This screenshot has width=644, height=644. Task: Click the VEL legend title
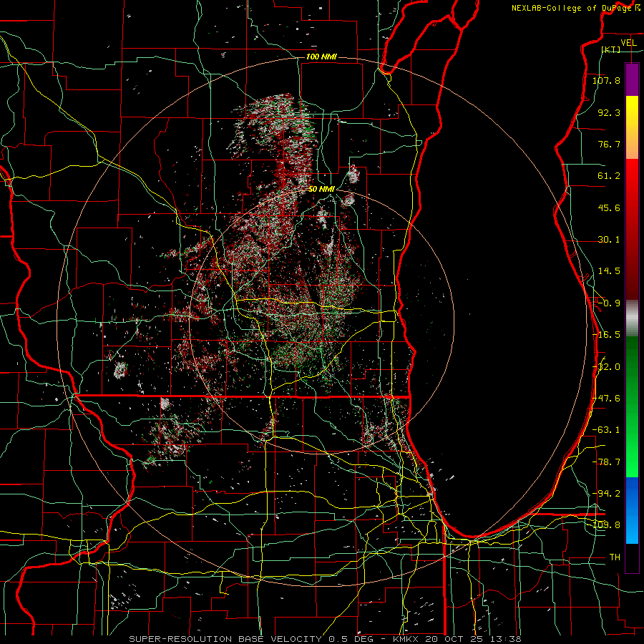[x=628, y=43]
